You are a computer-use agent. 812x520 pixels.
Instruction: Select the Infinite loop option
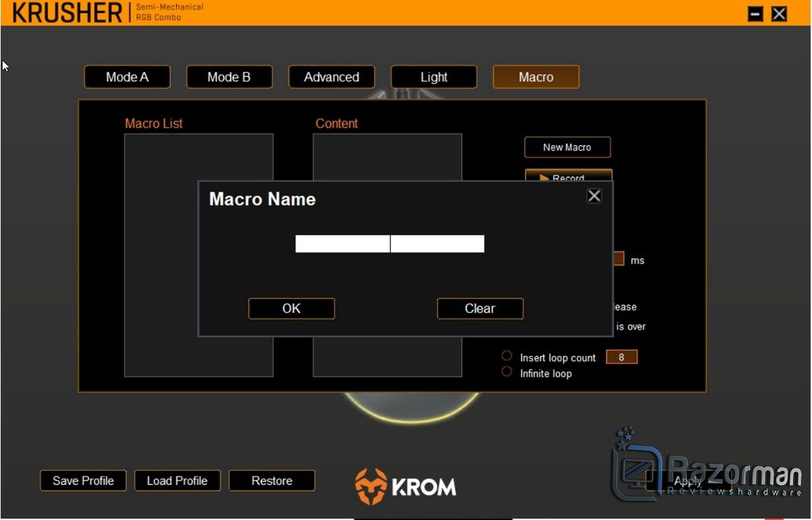[x=507, y=372]
